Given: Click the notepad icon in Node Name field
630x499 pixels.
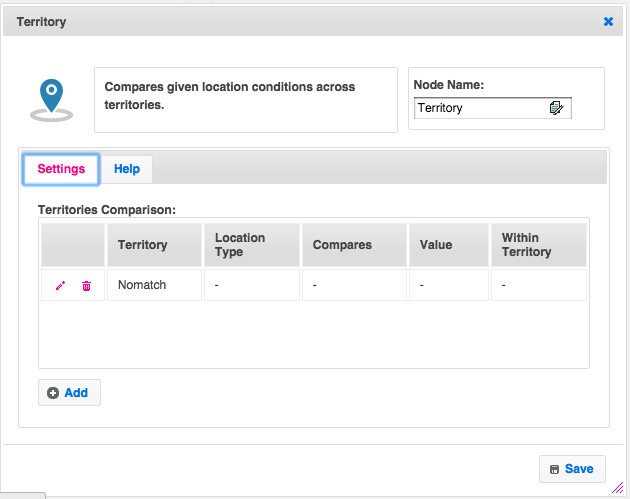Looking at the screenshot, I should [x=556, y=108].
